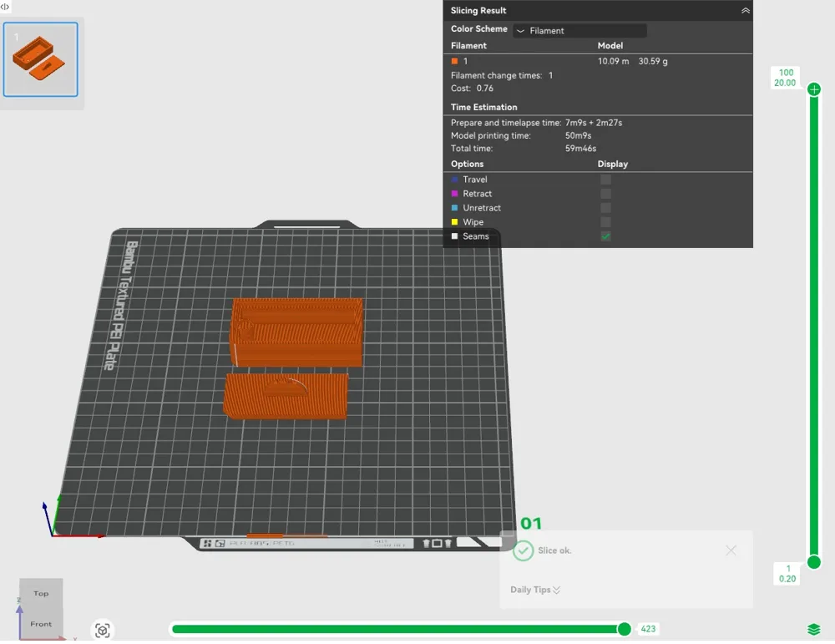835x644 pixels.
Task: Dismiss the Slice ok notification
Action: tap(731, 550)
